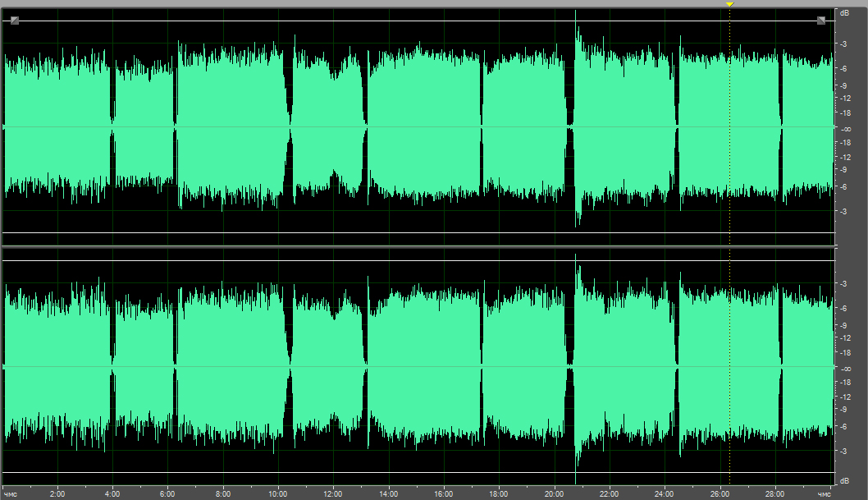Click the upper channel's center infinity dB mark
This screenshot has height=500, width=868.
coord(844,129)
